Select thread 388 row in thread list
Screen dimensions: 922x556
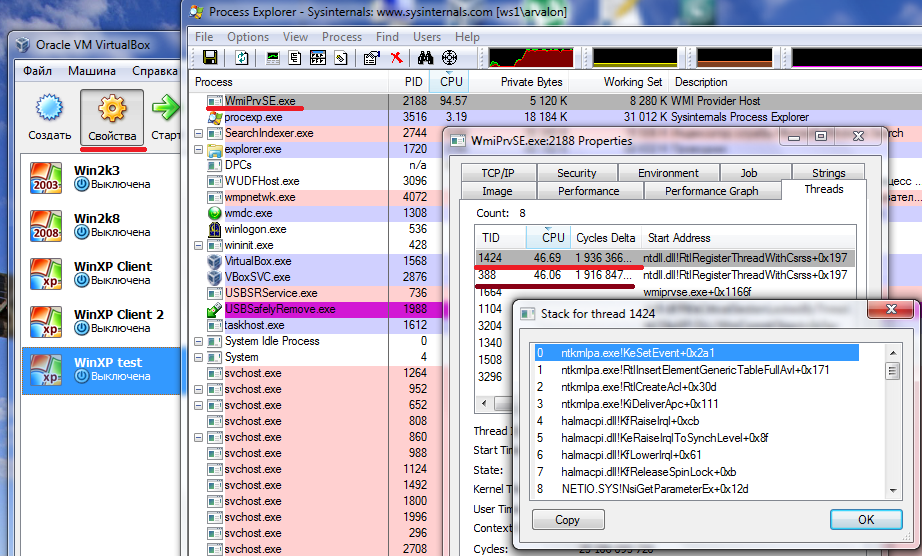tap(665, 274)
